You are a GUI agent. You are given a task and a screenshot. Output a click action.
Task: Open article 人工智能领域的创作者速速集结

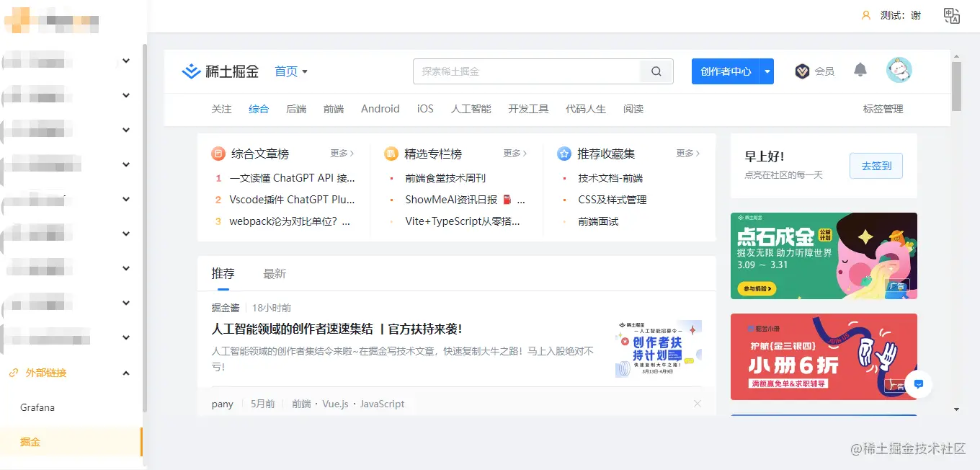click(337, 329)
